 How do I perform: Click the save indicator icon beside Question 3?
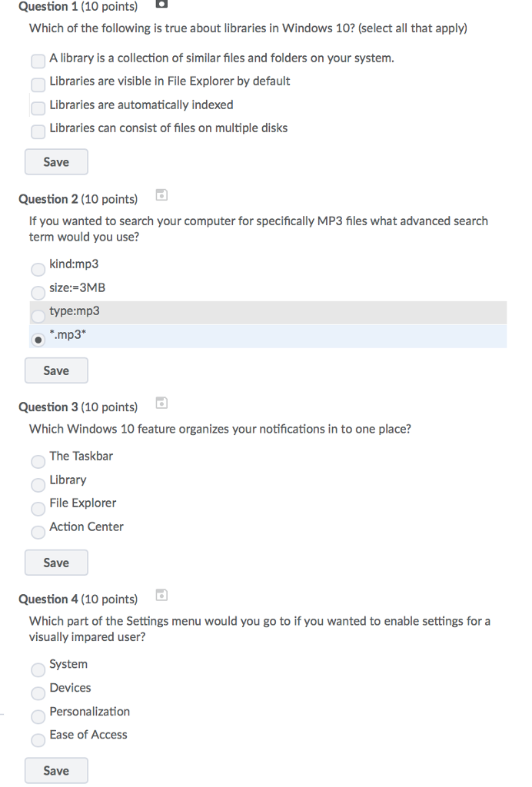pyautogui.click(x=161, y=402)
